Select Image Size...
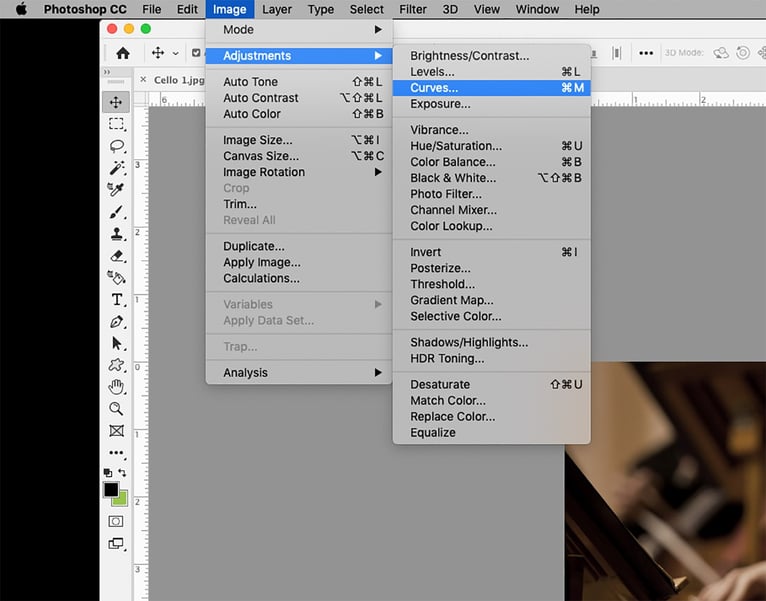The image size is (766, 601). click(299, 140)
